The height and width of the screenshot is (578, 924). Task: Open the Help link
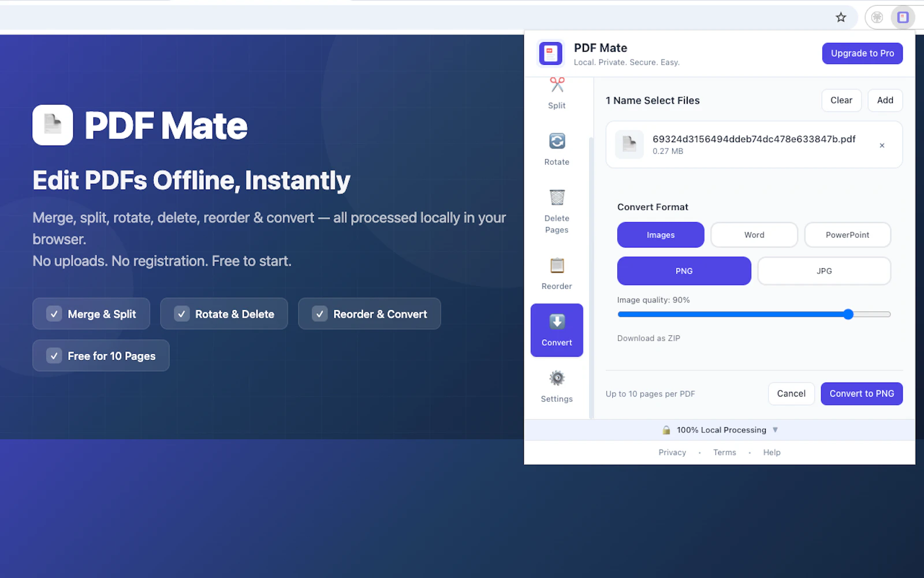pyautogui.click(x=772, y=453)
